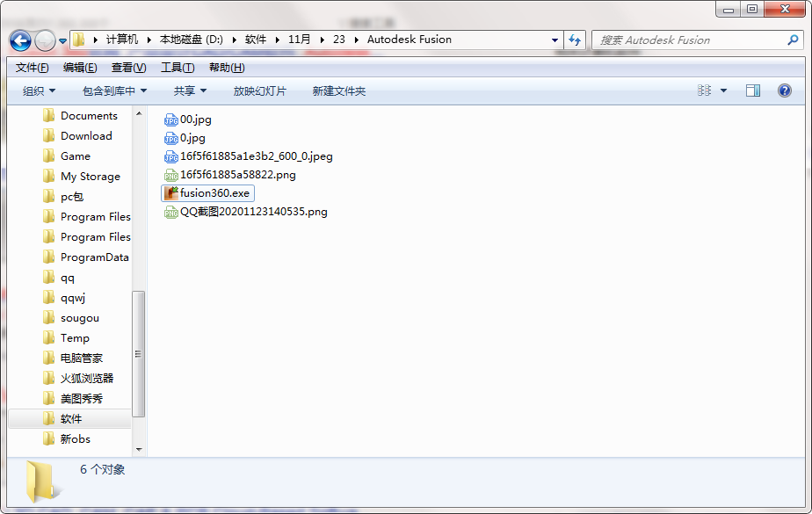
Task: Click 电脑管家 folder icon in sidebar
Action: click(48, 358)
